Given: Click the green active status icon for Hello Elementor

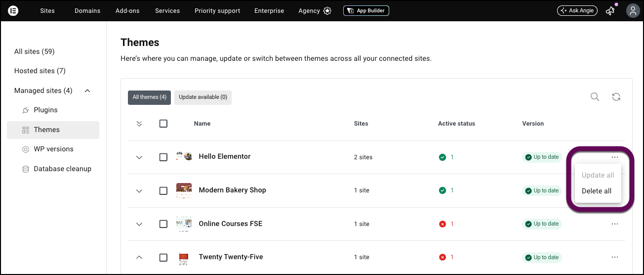Looking at the screenshot, I should coord(443,157).
